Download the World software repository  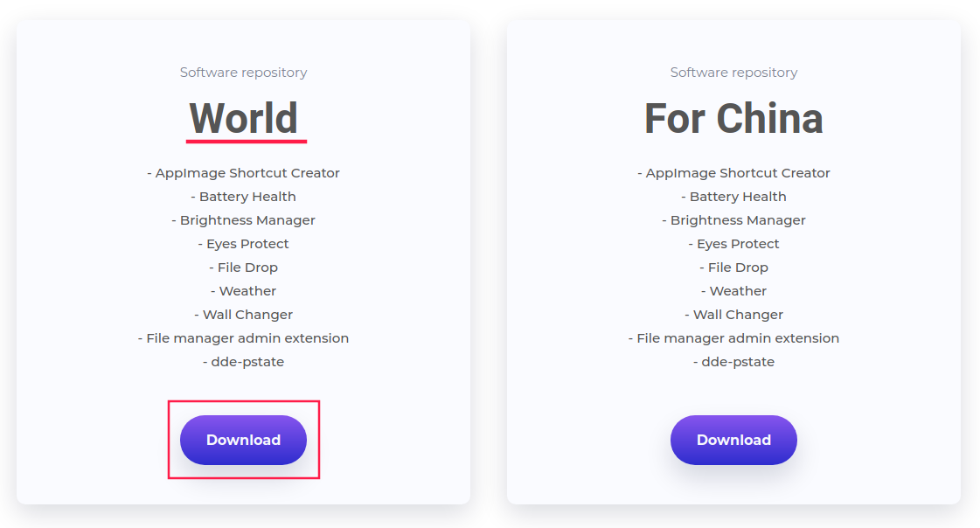pyautogui.click(x=243, y=440)
